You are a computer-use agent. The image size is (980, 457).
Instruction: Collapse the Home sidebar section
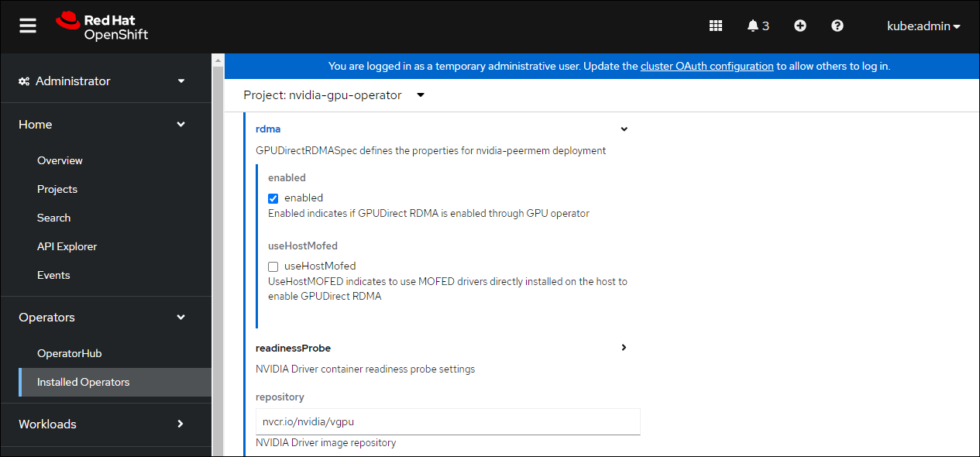coord(181,124)
